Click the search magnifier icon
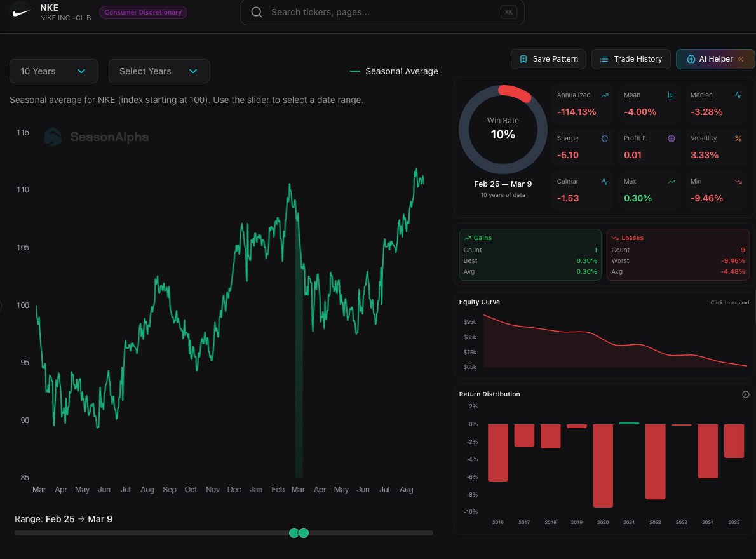This screenshot has height=559, width=756. point(257,12)
